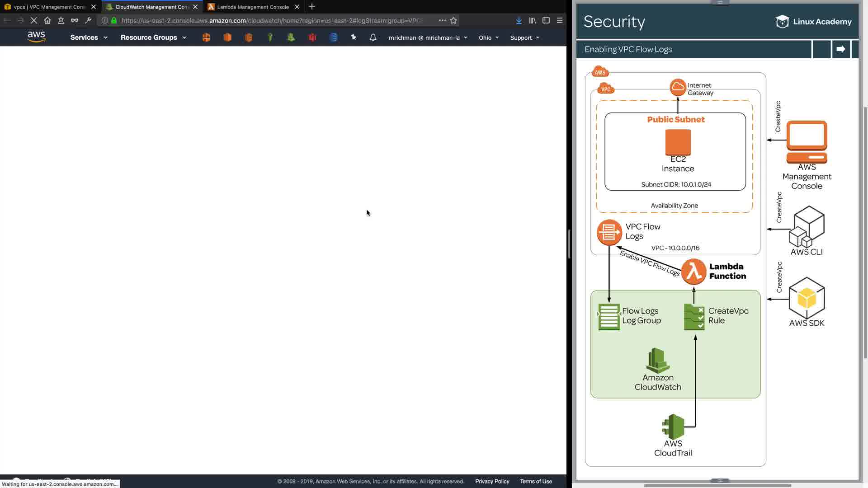Toggle the Firefox sidebar view

click(546, 20)
